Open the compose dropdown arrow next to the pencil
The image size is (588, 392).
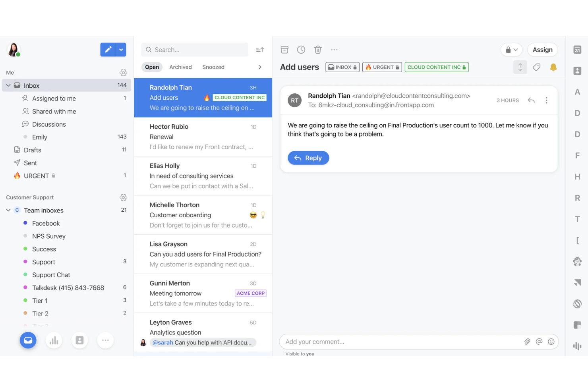click(121, 49)
